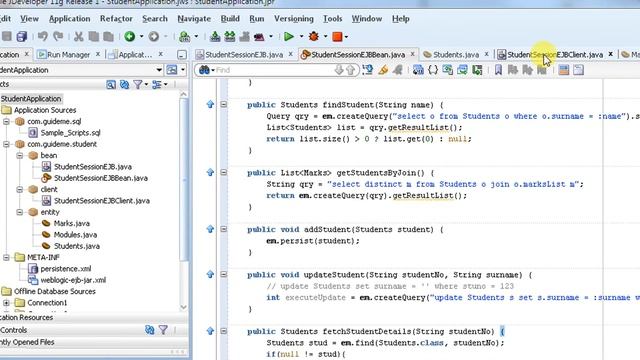The image size is (640, 360).
Task: Click the curly braces code icon
Action: [433, 70]
